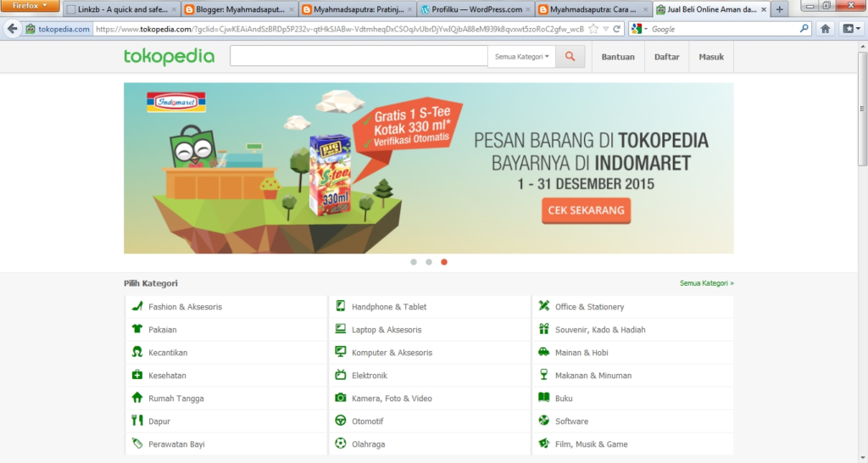Click the Souvenir, Kado & Hadiah gift icon
Screen dimensions: 868x463
[x=544, y=328]
